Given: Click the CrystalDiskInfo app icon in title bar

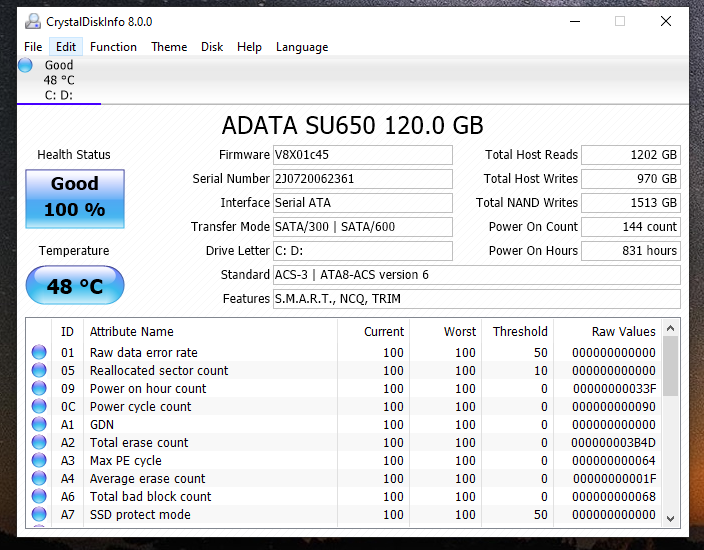Looking at the screenshot, I should (33, 22).
